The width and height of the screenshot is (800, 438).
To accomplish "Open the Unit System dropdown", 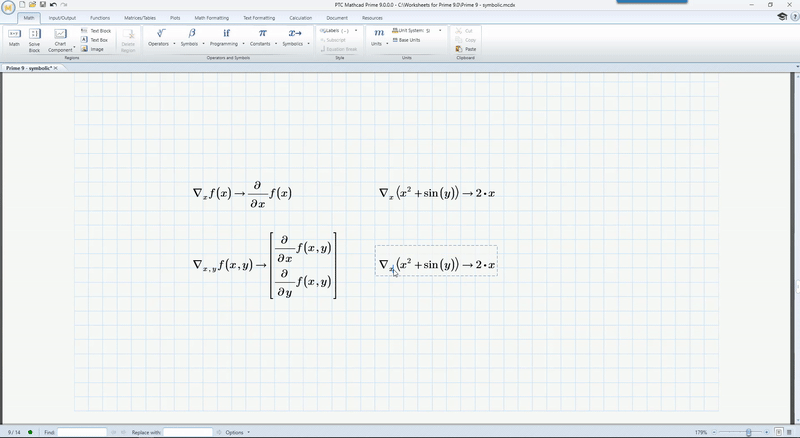I will coord(418,30).
